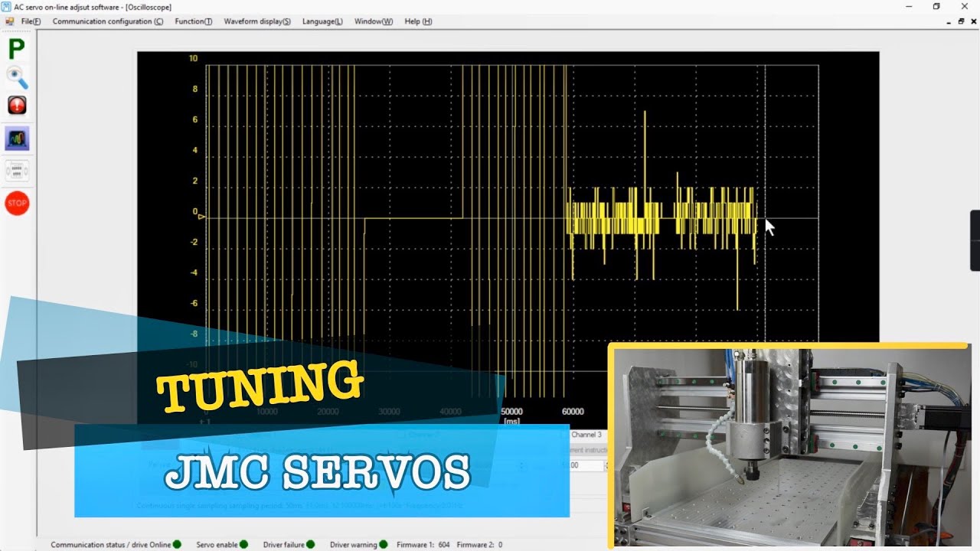Open the File menu

click(x=31, y=21)
